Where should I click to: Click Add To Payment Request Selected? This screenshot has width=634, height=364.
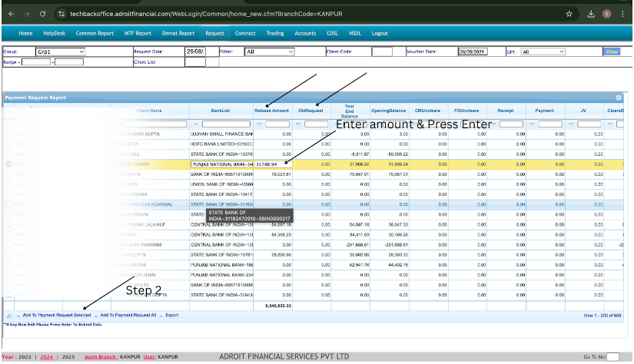tap(57, 316)
